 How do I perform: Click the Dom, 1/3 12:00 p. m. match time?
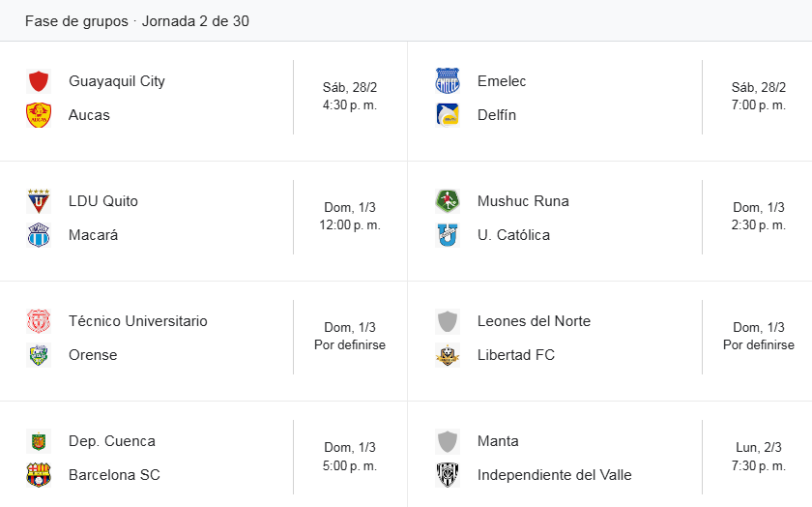point(350,216)
